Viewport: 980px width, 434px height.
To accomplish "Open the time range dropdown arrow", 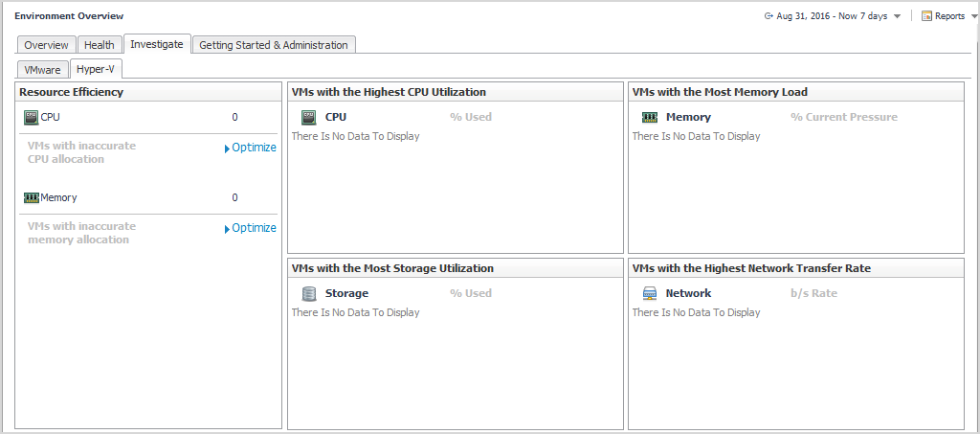I will pos(897,16).
